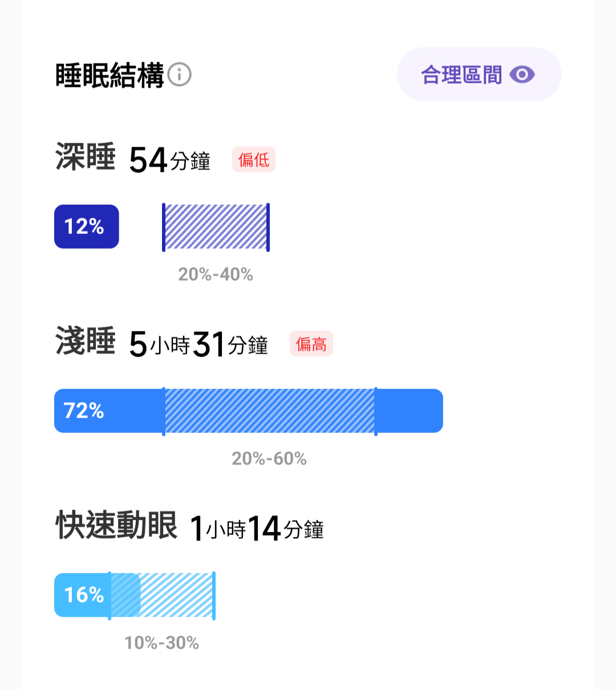Tap the 54分鐘 deep sleep duration
The image size is (616, 689).
pyautogui.click(x=170, y=160)
